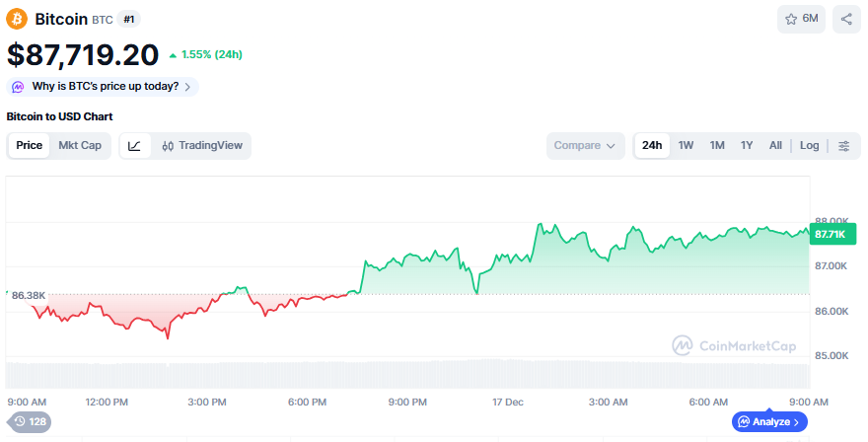Click the #1 rank badge

point(129,19)
